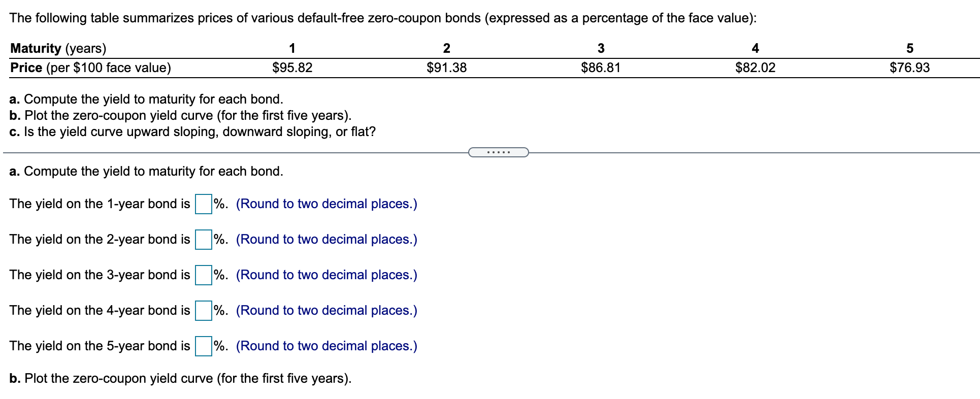The height and width of the screenshot is (399, 980).
Task: Select the $91.38 price value
Action: click(x=447, y=67)
